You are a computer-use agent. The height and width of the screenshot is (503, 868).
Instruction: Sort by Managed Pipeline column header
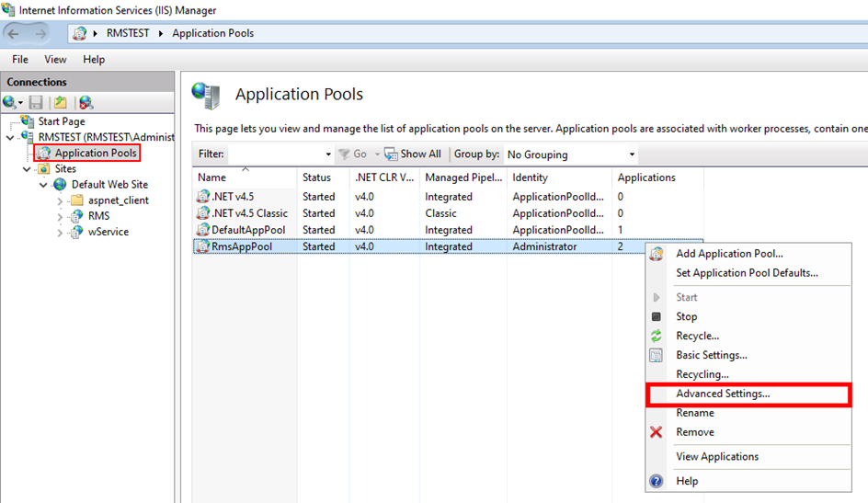tap(463, 177)
